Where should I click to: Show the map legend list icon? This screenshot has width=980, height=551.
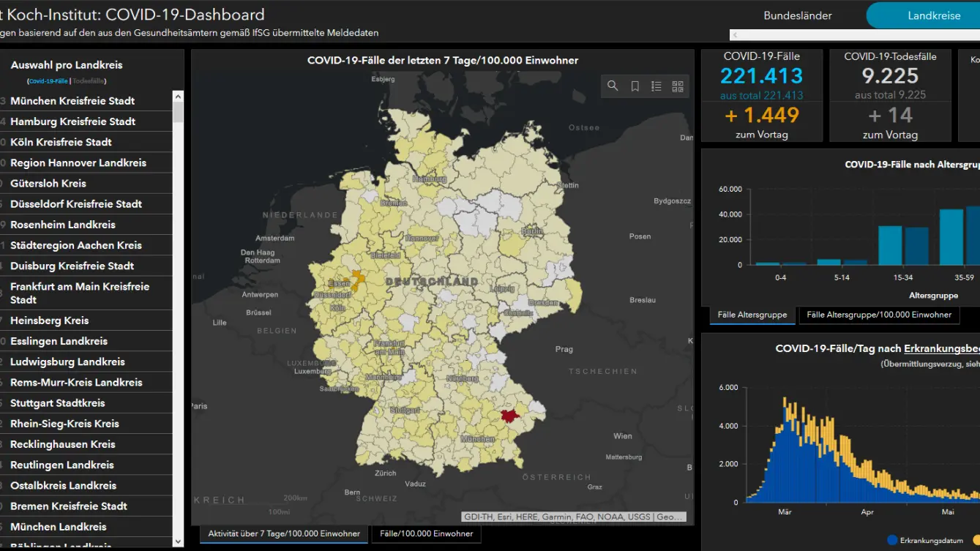[x=657, y=86]
